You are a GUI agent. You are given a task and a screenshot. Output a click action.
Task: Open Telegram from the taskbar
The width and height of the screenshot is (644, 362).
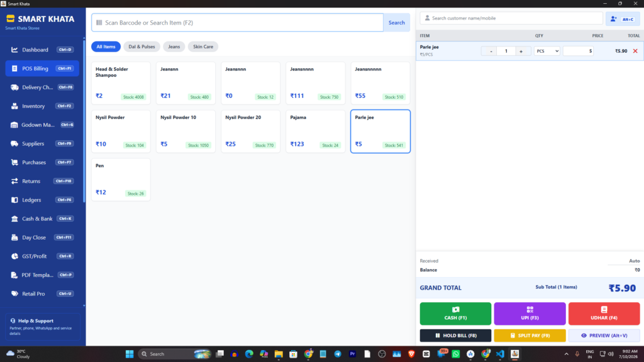(x=338, y=354)
